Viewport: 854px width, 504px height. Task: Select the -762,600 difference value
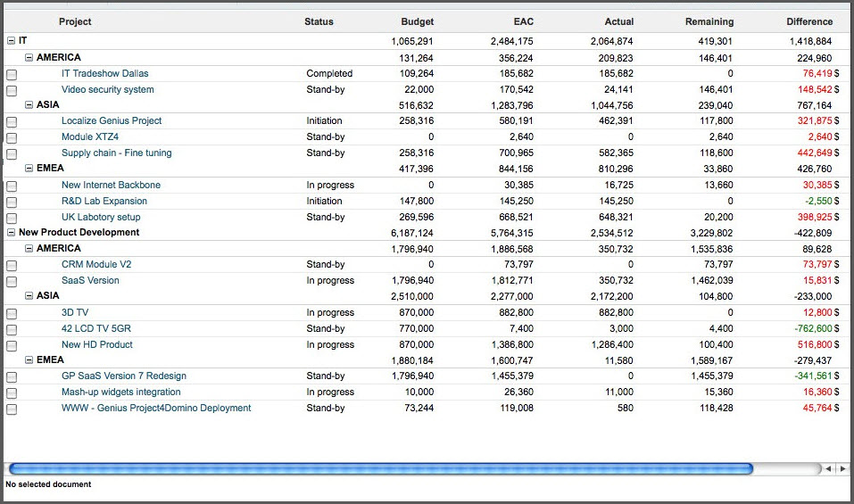pos(813,328)
